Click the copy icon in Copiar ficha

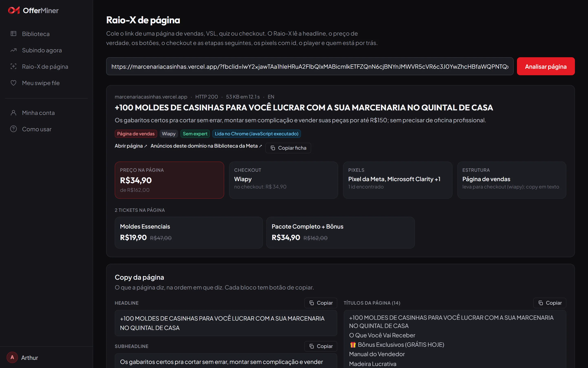(x=273, y=148)
